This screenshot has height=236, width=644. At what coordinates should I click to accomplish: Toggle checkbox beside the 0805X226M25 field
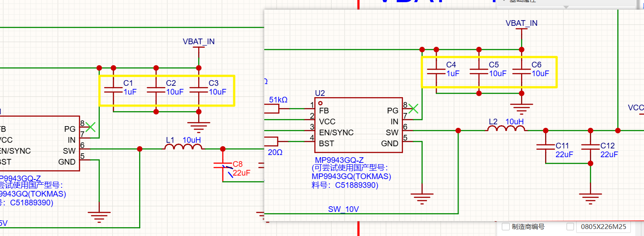570,227
